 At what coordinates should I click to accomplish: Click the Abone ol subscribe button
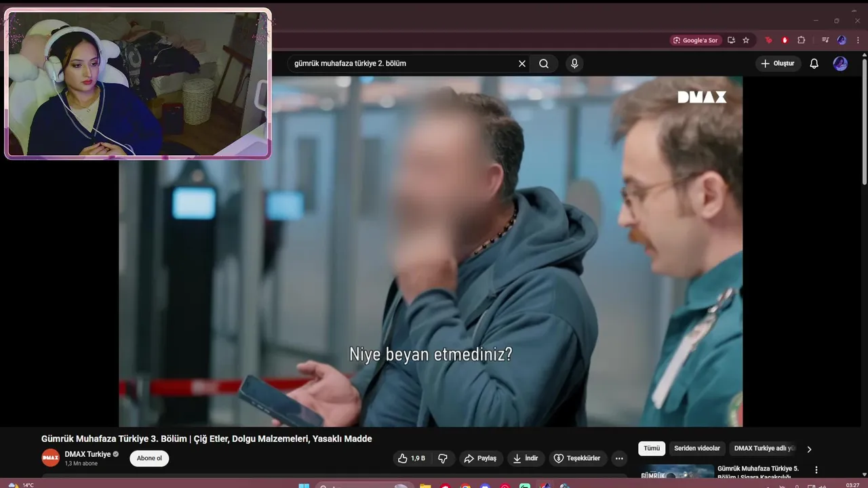point(149,459)
